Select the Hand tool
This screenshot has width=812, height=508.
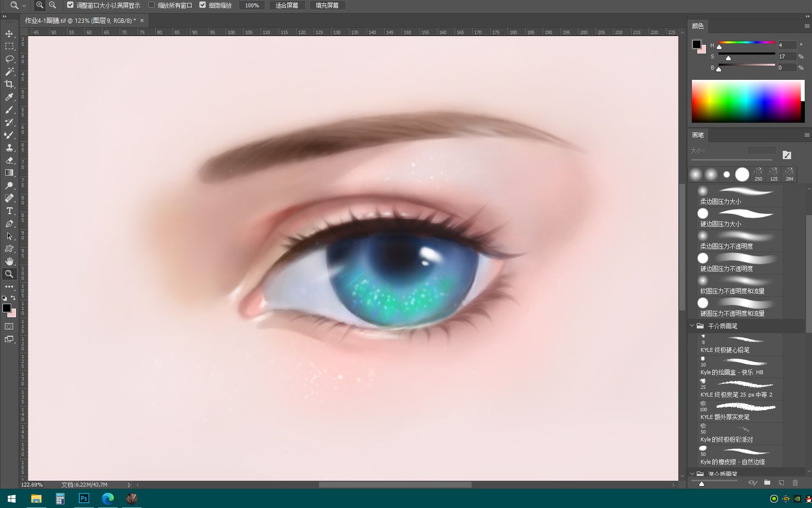(x=9, y=261)
